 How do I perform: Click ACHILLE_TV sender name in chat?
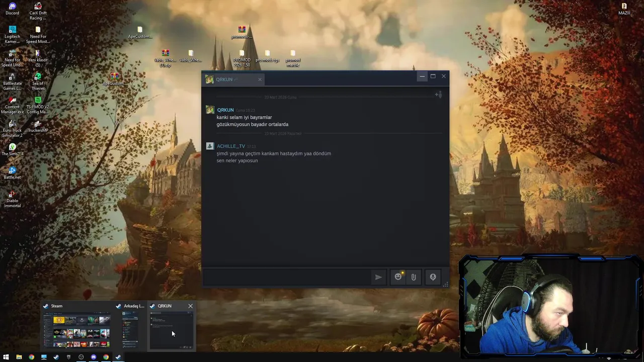tap(231, 146)
